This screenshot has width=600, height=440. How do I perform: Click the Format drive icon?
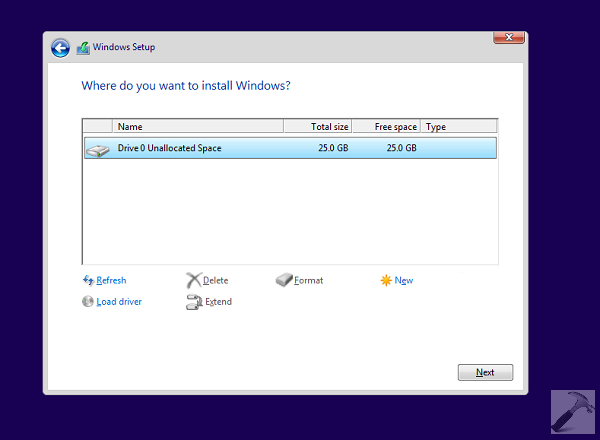(x=284, y=280)
